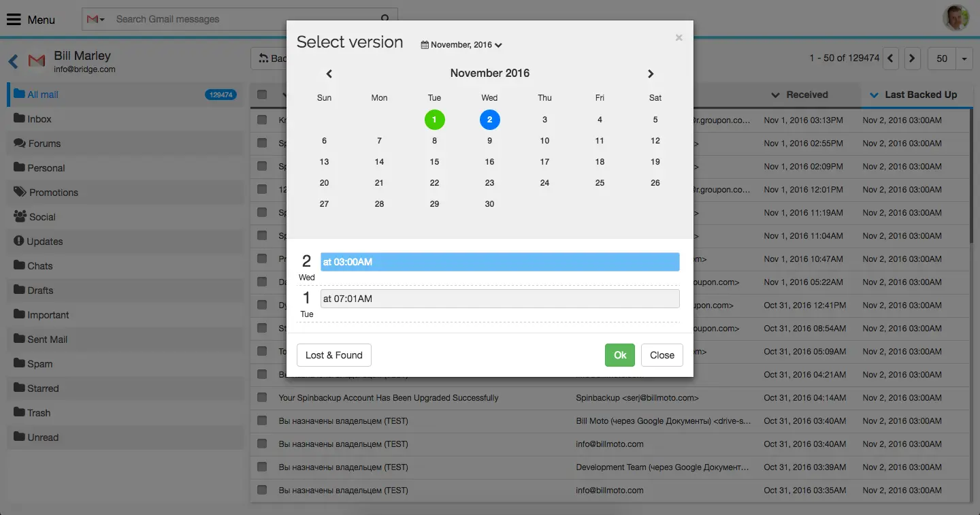The width and height of the screenshot is (980, 515).
Task: Expand the Last Backed Up sort chevron
Action: pos(875,95)
